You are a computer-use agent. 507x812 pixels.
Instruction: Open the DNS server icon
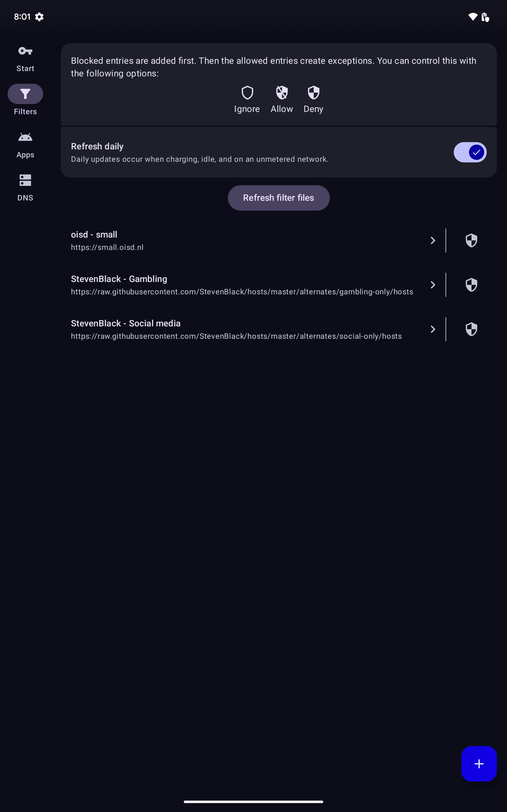click(25, 180)
